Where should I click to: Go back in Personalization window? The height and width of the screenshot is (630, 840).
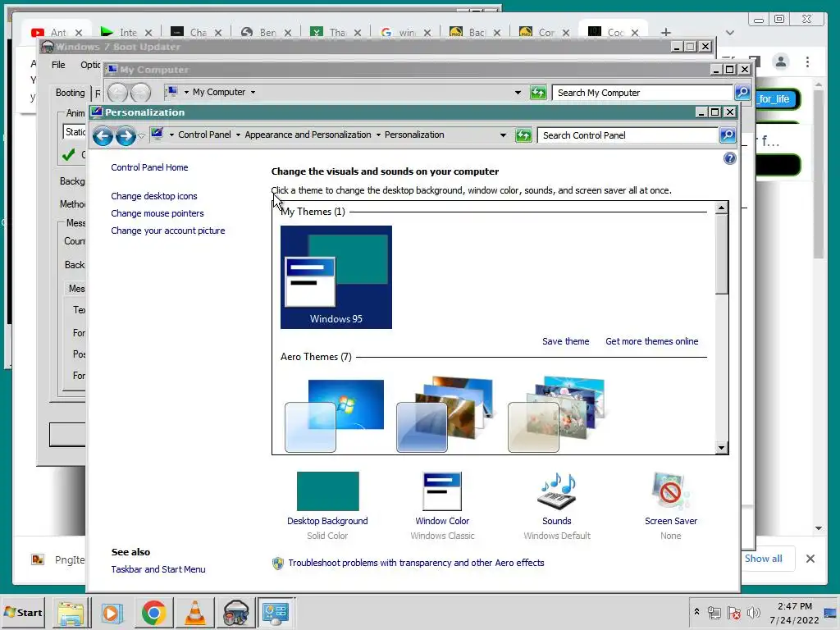[x=103, y=135]
